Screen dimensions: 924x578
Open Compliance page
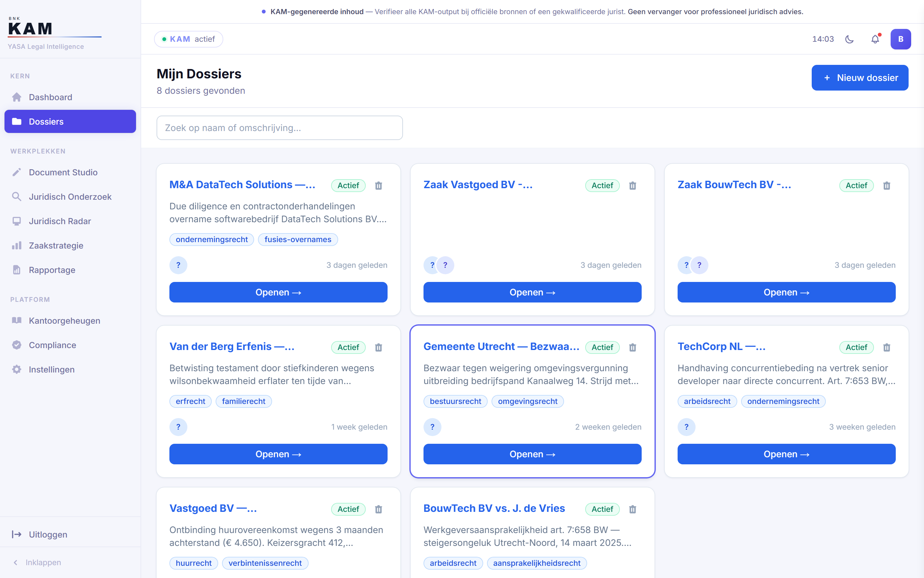[x=70, y=345]
